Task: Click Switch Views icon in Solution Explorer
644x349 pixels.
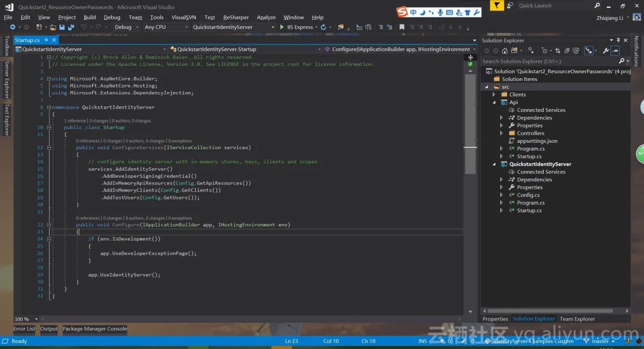Action: 513,51
